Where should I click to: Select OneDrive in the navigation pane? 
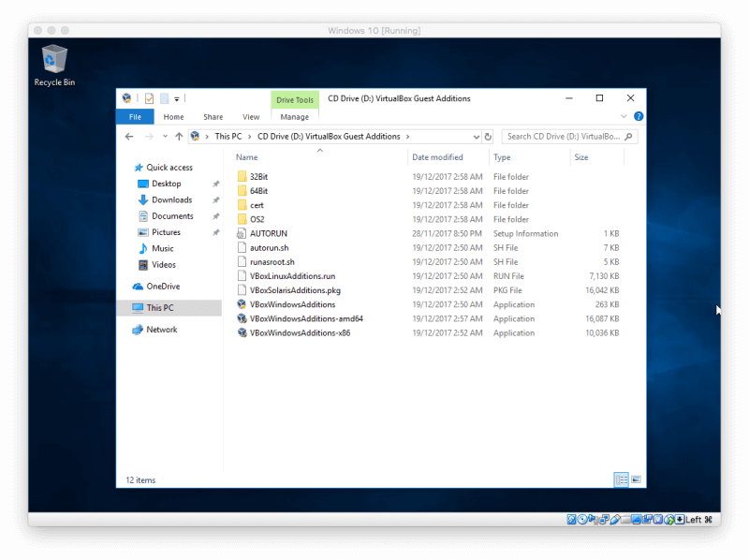point(163,287)
